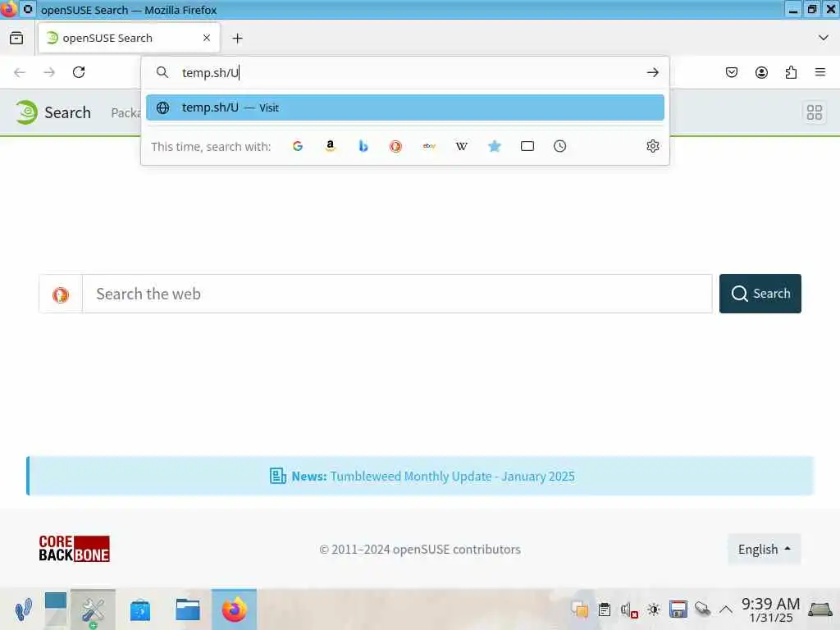Screen dimensions: 840x630
Task: Open Dolphin file manager
Action: (188, 609)
